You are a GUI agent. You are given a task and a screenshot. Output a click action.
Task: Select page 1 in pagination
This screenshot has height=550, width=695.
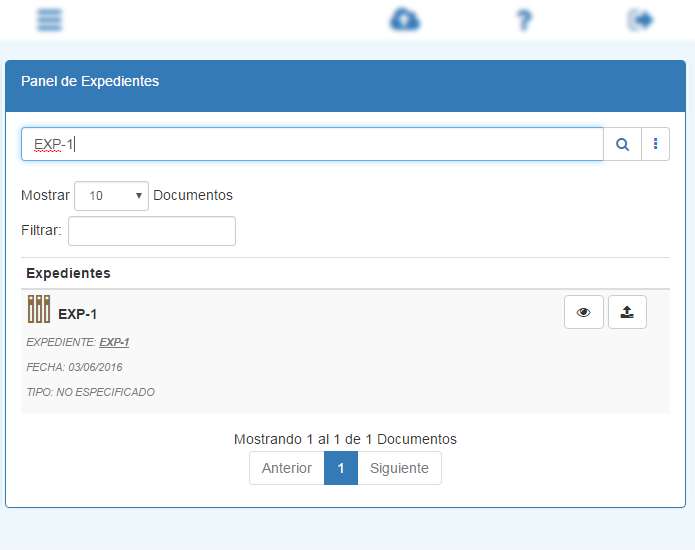click(341, 468)
